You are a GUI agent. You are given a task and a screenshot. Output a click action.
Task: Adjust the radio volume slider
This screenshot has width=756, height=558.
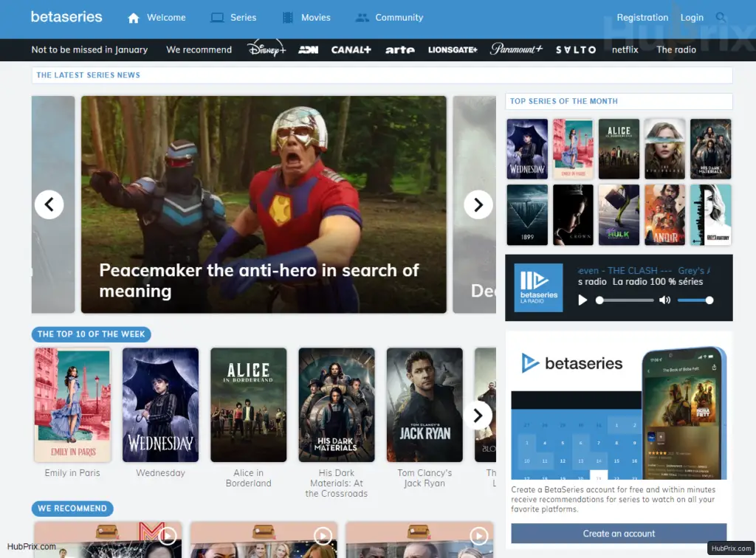click(x=695, y=300)
